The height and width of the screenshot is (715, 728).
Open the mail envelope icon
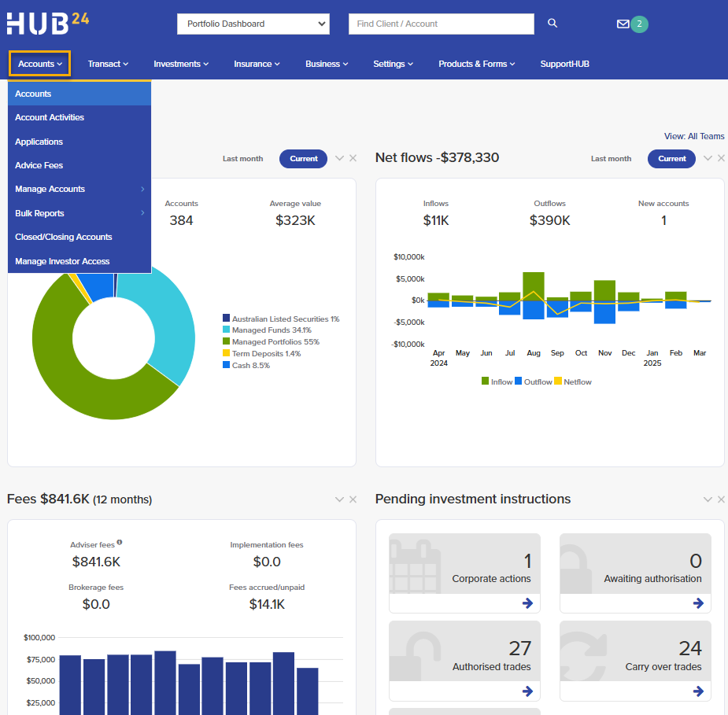[x=623, y=24]
